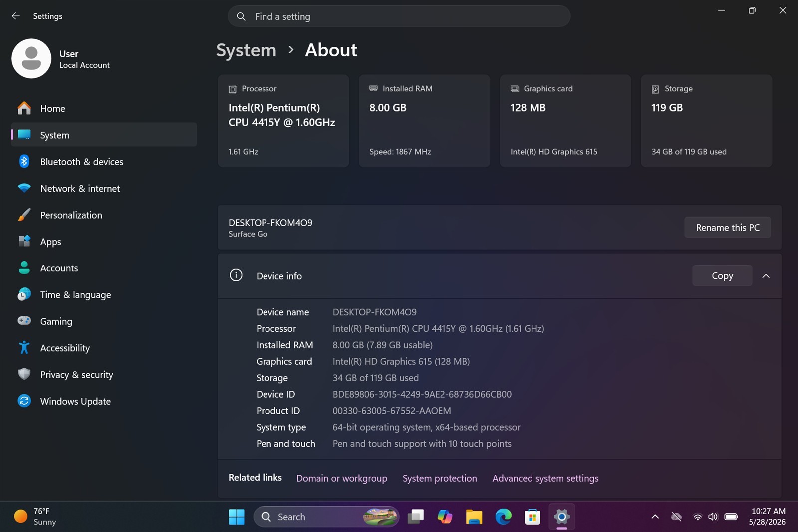
Task: Click the Settings gear taskbar icon
Action: click(x=562, y=517)
